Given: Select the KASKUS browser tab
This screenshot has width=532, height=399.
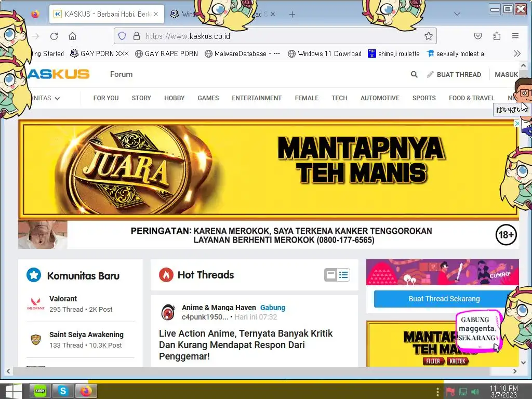Looking at the screenshot, I should tap(107, 14).
